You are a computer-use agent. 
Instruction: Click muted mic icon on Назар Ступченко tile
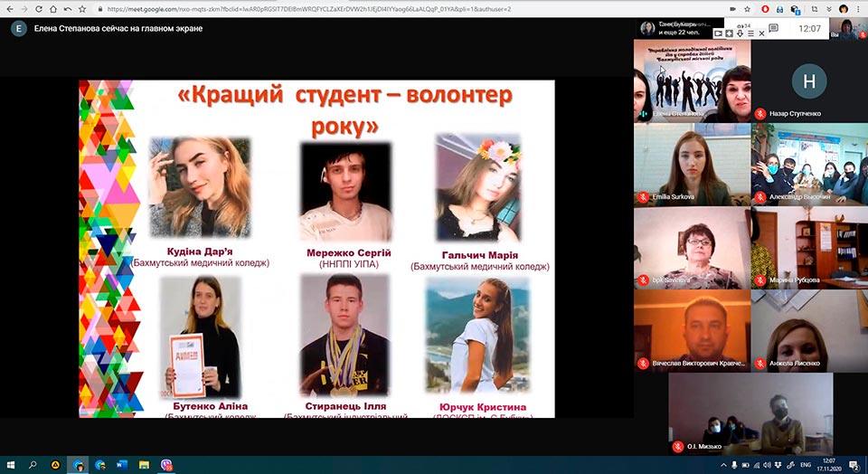click(760, 113)
